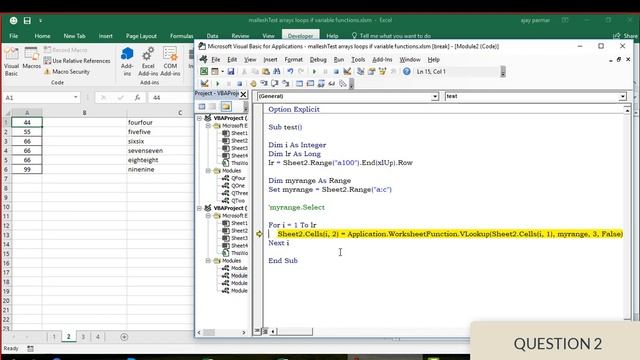Open Insert UserForm dropdown arrow in VBA toolbar
The width and height of the screenshot is (640, 360).
click(222, 71)
